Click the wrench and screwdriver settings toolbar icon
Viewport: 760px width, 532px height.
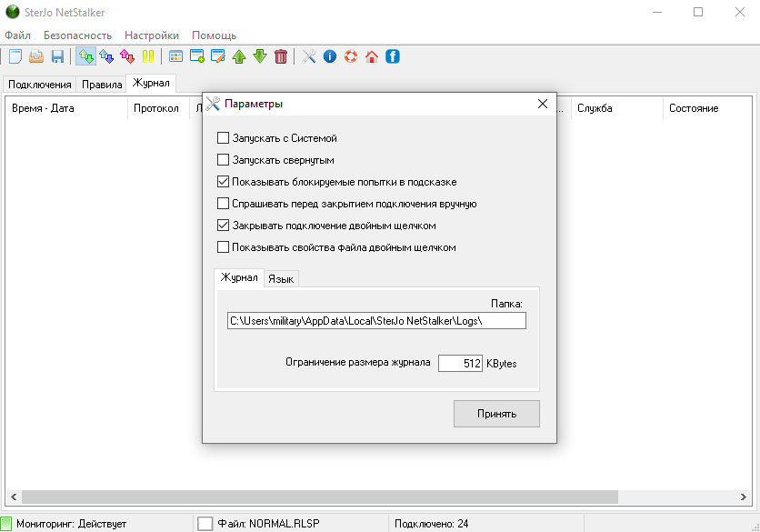coord(309,56)
